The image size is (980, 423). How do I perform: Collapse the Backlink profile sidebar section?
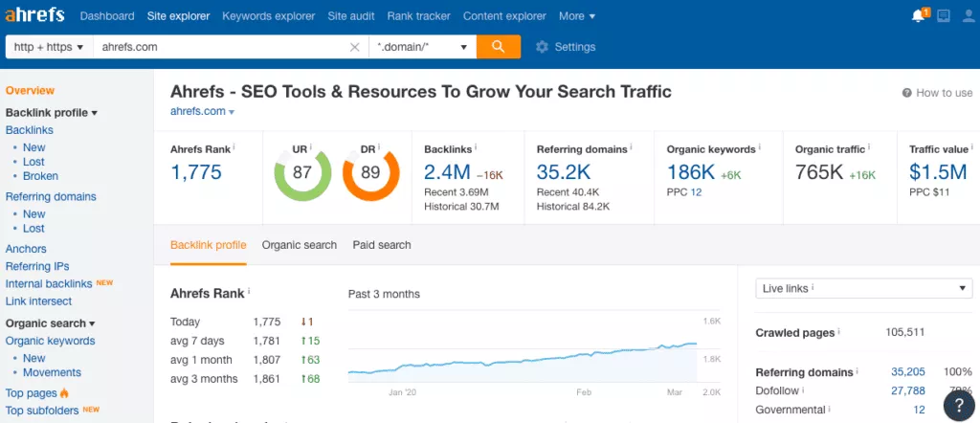click(52, 113)
